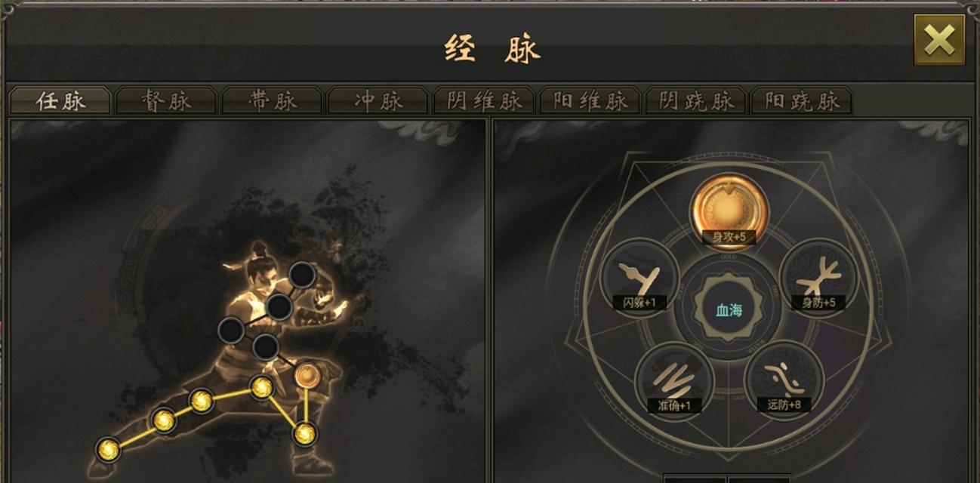Click the 闪躲+1 attribute icon
980x483 pixels.
(639, 276)
